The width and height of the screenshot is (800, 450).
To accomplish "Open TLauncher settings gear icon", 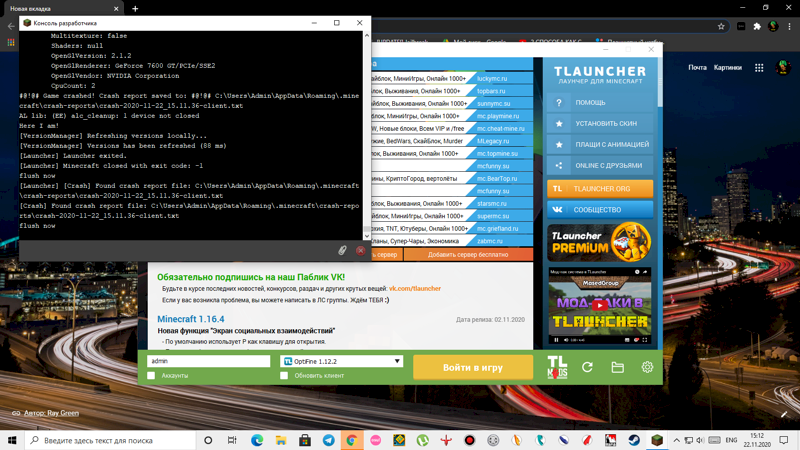I will click(x=647, y=367).
